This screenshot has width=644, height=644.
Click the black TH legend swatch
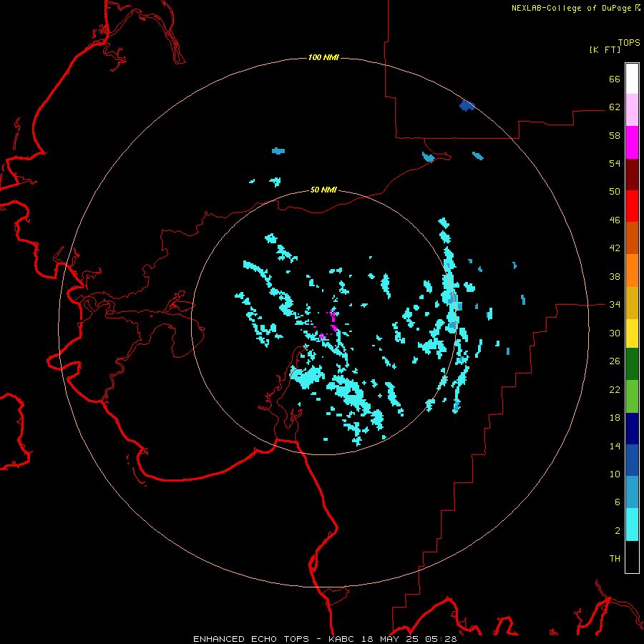pos(632,557)
